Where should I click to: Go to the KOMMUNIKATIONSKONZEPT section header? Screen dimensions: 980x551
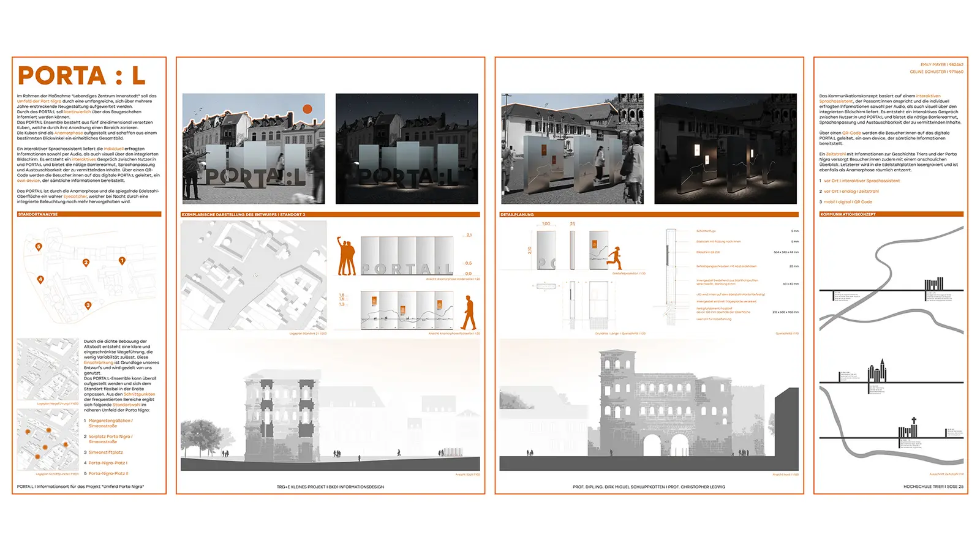(x=891, y=214)
